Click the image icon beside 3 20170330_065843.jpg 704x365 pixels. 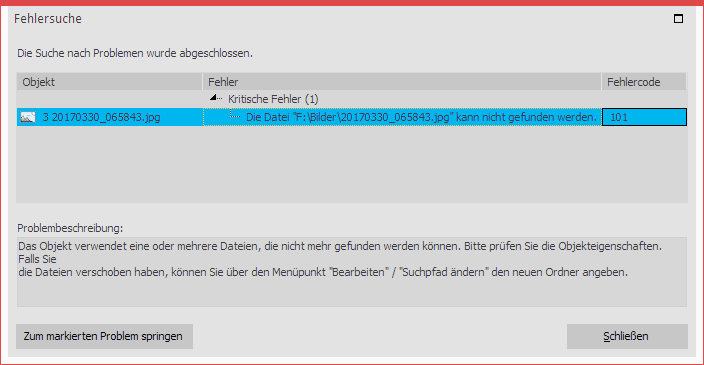[x=28, y=117]
